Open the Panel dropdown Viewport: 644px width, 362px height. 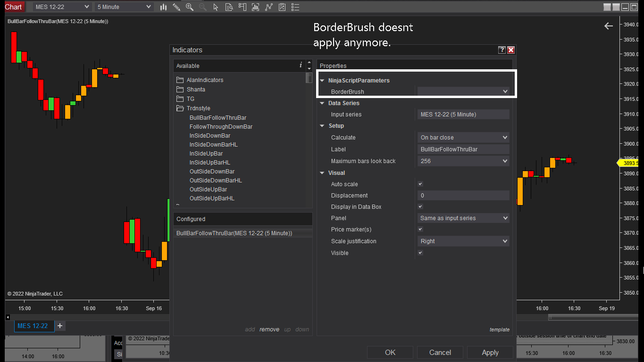[x=463, y=218]
